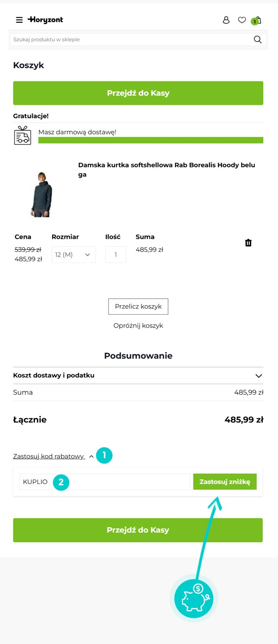
Task: Click the top Przejdź do Kasy button
Action: pyautogui.click(x=138, y=93)
